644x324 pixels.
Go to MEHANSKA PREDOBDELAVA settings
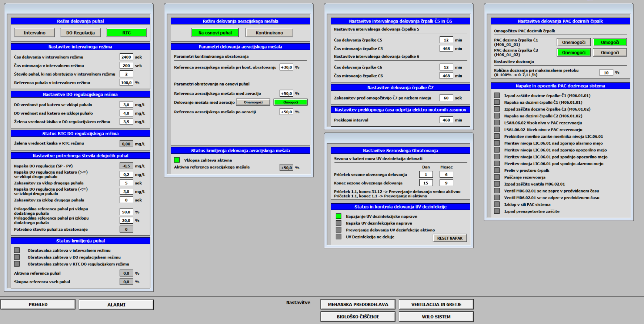tap(358, 304)
